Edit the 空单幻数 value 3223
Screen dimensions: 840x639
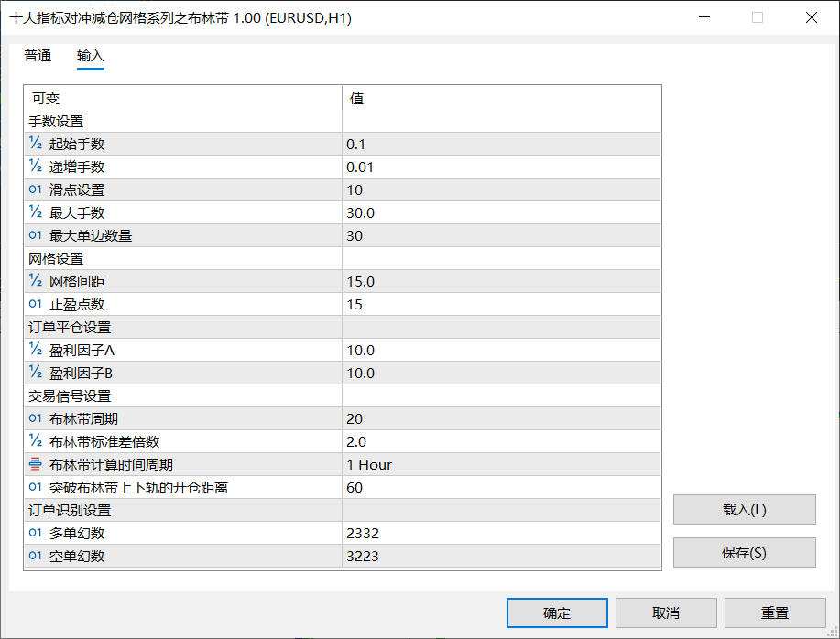(x=501, y=556)
